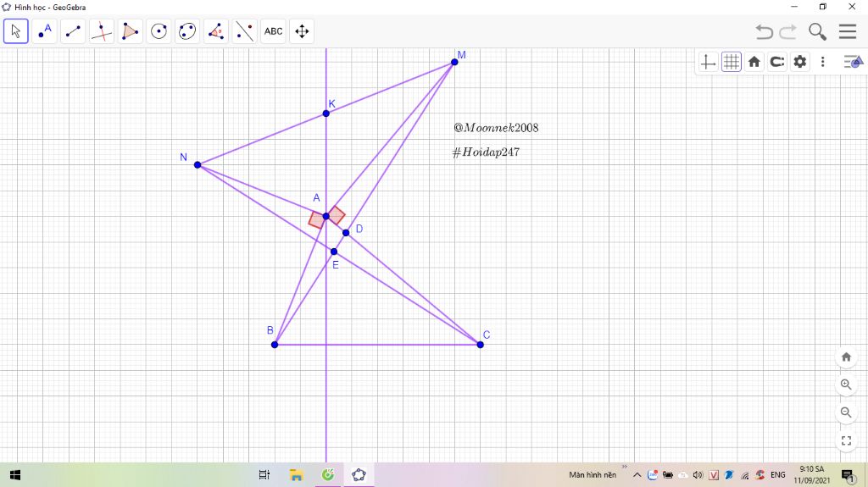Select the Ellipse conic tool
Screen dimensions: 868x487
click(187, 31)
